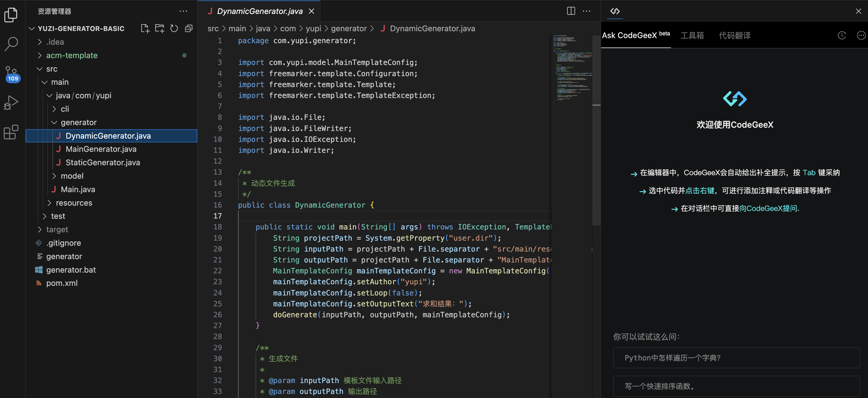The height and width of the screenshot is (398, 868).
Task: Click the New File icon in explorer
Action: tap(145, 29)
